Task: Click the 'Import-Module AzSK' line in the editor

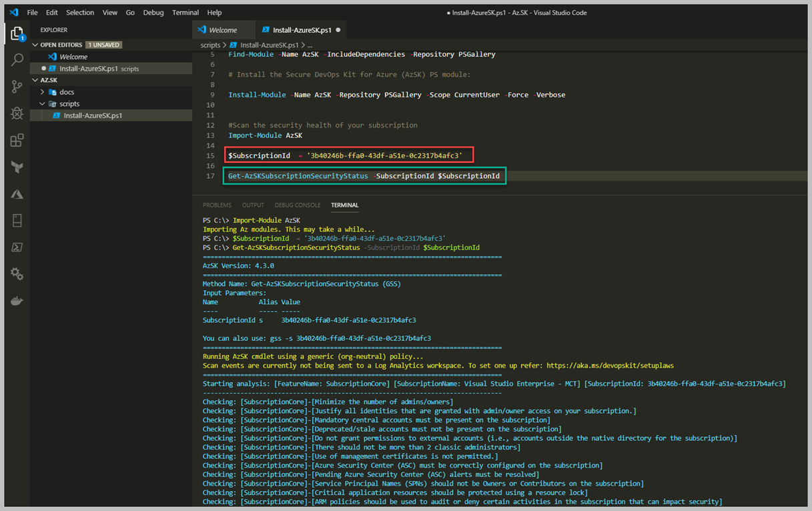Action: tap(265, 135)
